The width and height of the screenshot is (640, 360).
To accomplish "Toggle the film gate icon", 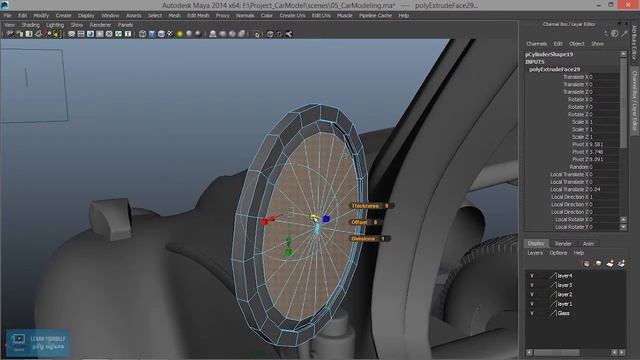I will pos(81,34).
